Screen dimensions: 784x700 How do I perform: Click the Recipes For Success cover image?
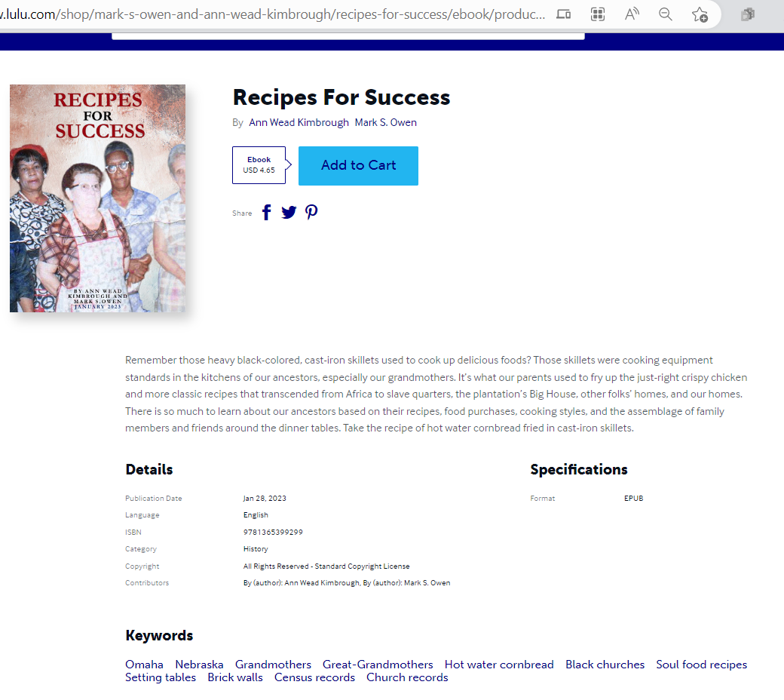tap(97, 198)
